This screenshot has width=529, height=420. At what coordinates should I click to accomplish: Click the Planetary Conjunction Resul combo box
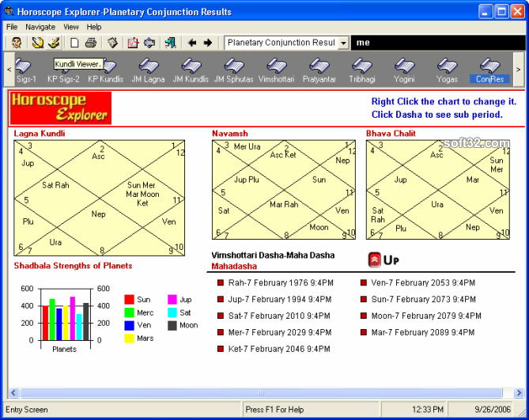click(x=286, y=44)
